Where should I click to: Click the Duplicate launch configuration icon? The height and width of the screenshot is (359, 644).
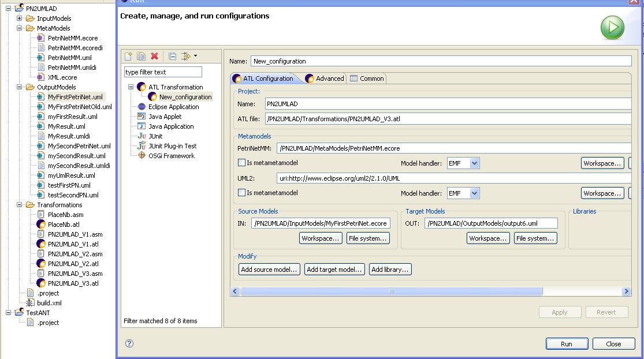click(x=141, y=56)
